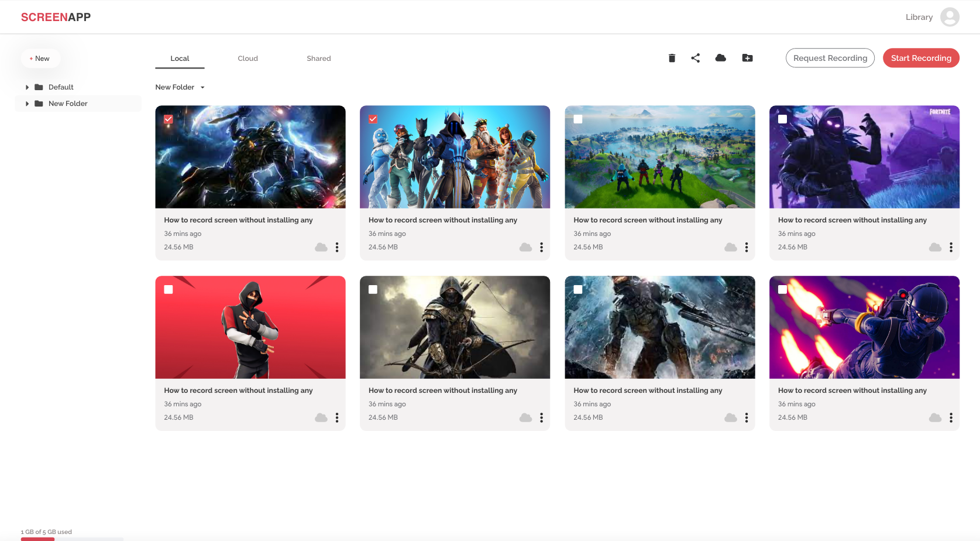The image size is (980, 541).
Task: Click the cloud upload icon in toolbar
Action: tap(720, 58)
